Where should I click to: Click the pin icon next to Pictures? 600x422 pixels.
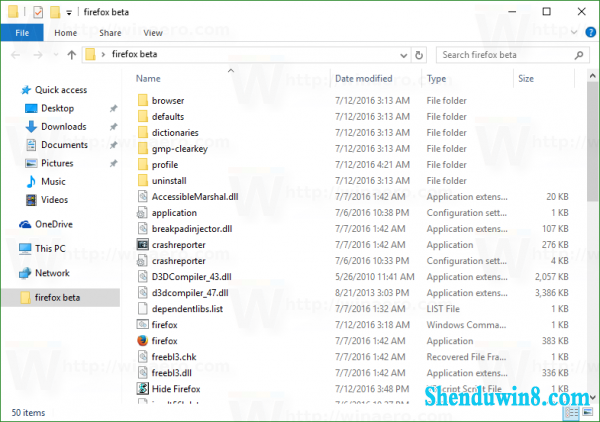pos(113,164)
